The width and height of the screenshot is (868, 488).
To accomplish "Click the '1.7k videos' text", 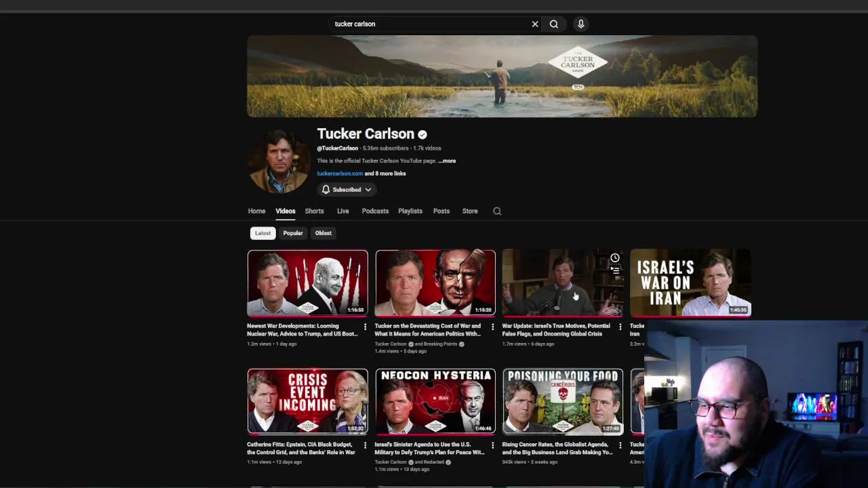I will 427,148.
